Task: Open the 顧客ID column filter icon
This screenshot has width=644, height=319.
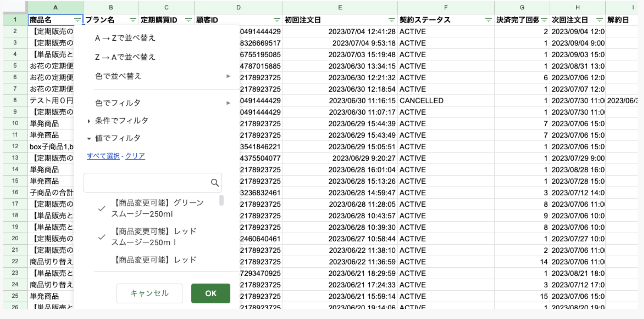Action: pyautogui.click(x=277, y=20)
